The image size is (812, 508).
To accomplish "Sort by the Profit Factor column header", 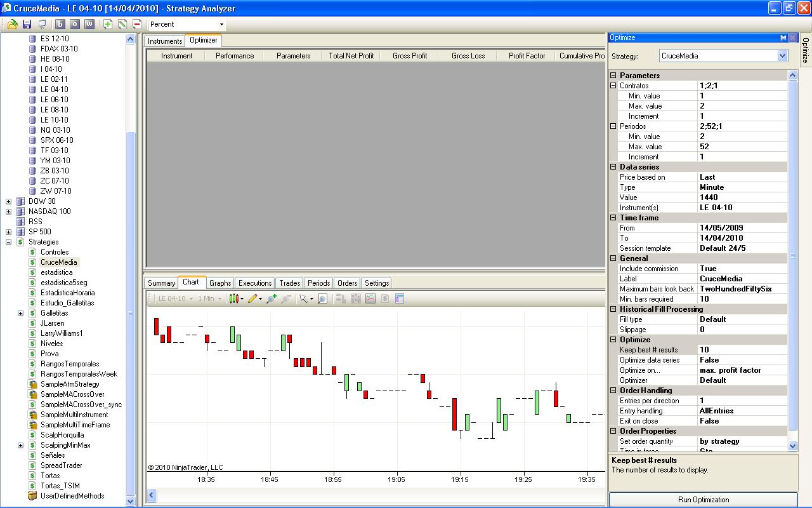I will coord(527,56).
